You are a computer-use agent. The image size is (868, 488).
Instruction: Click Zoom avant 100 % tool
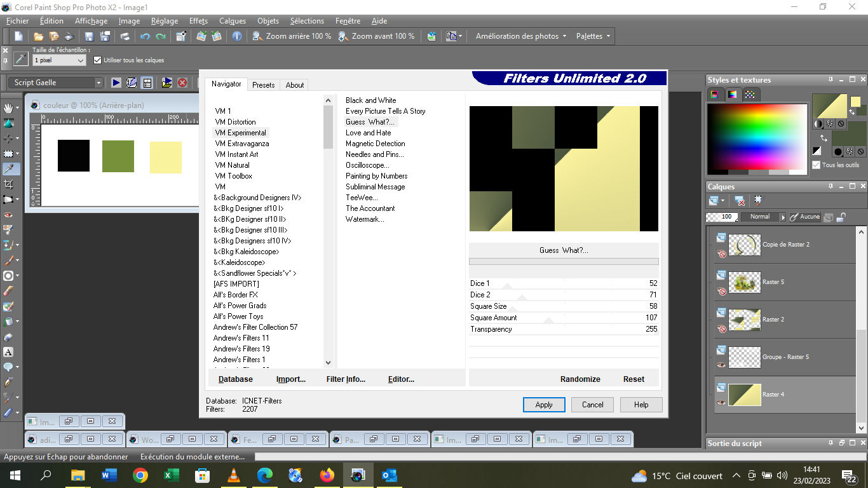(376, 36)
